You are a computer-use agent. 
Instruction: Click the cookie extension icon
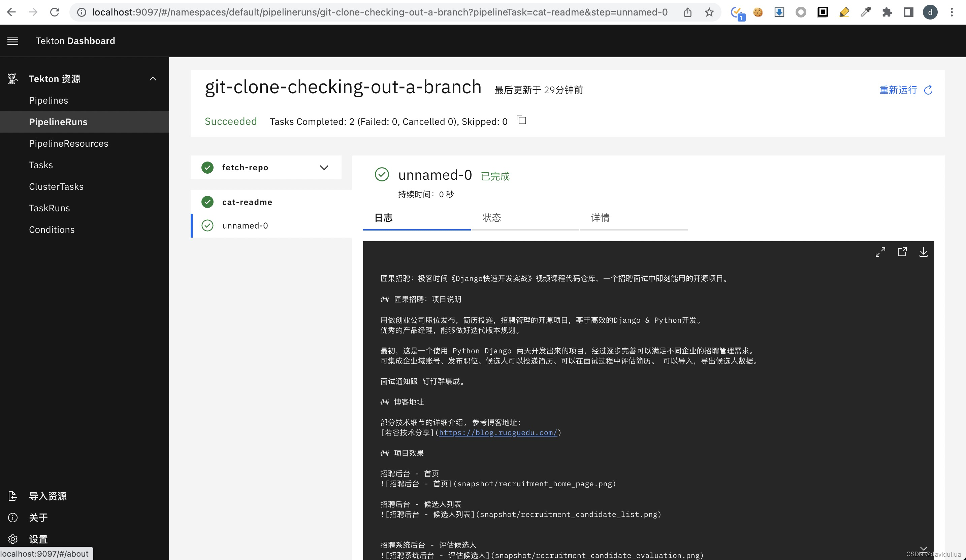[x=758, y=12]
